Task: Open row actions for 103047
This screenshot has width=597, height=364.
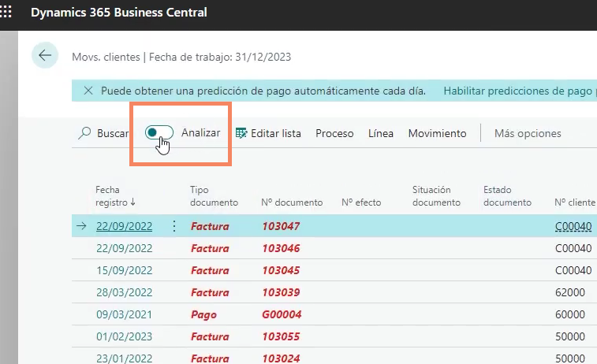Action: (174, 226)
